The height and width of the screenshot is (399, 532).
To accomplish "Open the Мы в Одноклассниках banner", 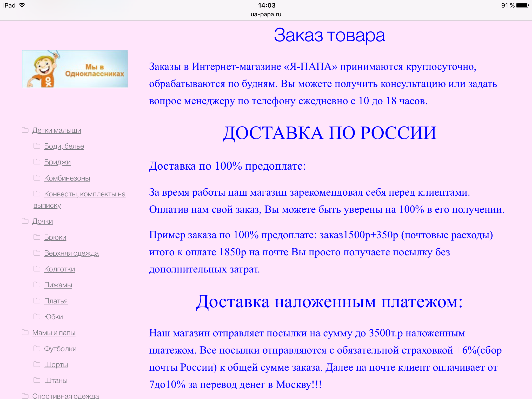I will click(x=75, y=69).
